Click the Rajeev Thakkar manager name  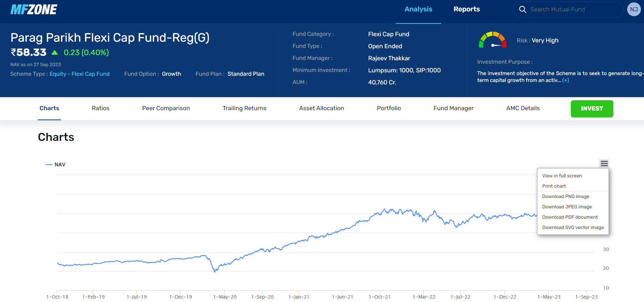click(x=389, y=58)
